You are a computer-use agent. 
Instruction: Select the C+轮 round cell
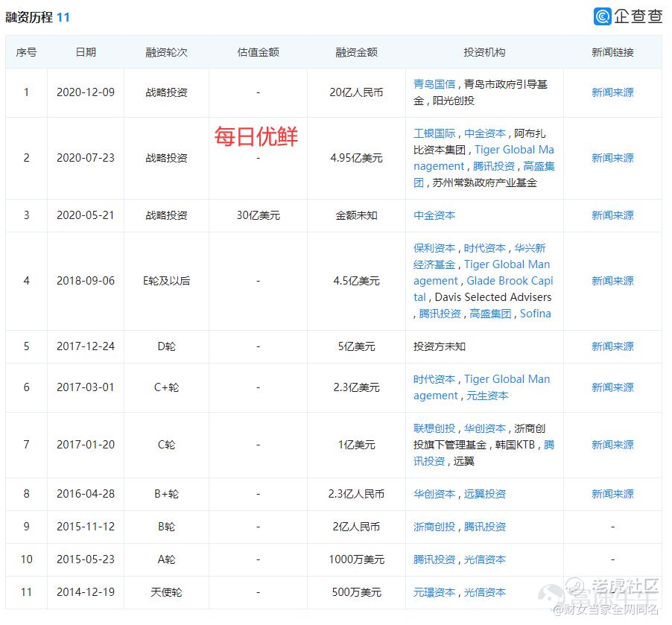click(x=166, y=388)
